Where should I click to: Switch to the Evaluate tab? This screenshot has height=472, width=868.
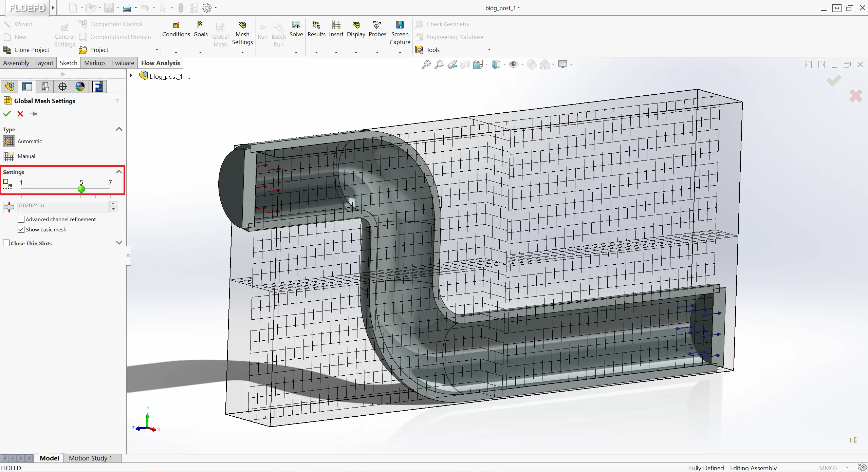123,63
